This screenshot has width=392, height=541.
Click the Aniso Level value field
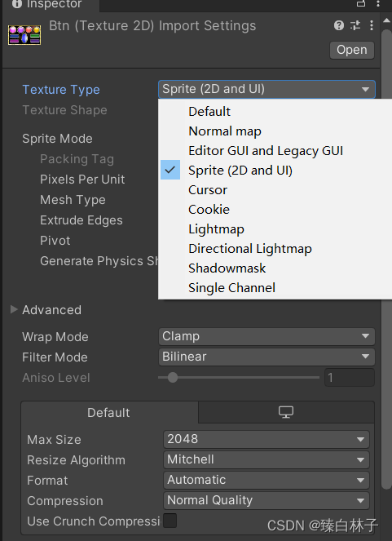click(350, 378)
